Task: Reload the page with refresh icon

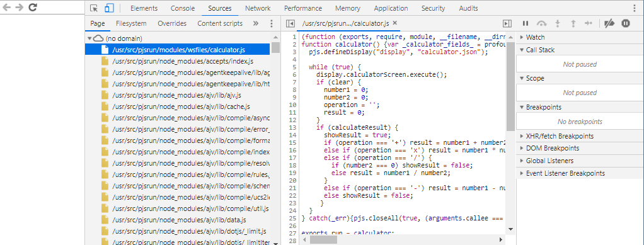Action: click(x=33, y=7)
